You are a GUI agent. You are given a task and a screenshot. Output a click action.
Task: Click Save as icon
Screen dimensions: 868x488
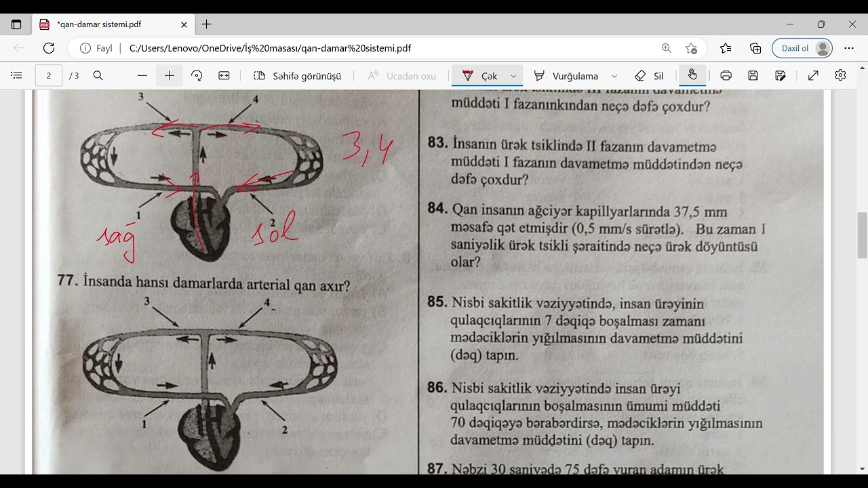[x=781, y=76]
